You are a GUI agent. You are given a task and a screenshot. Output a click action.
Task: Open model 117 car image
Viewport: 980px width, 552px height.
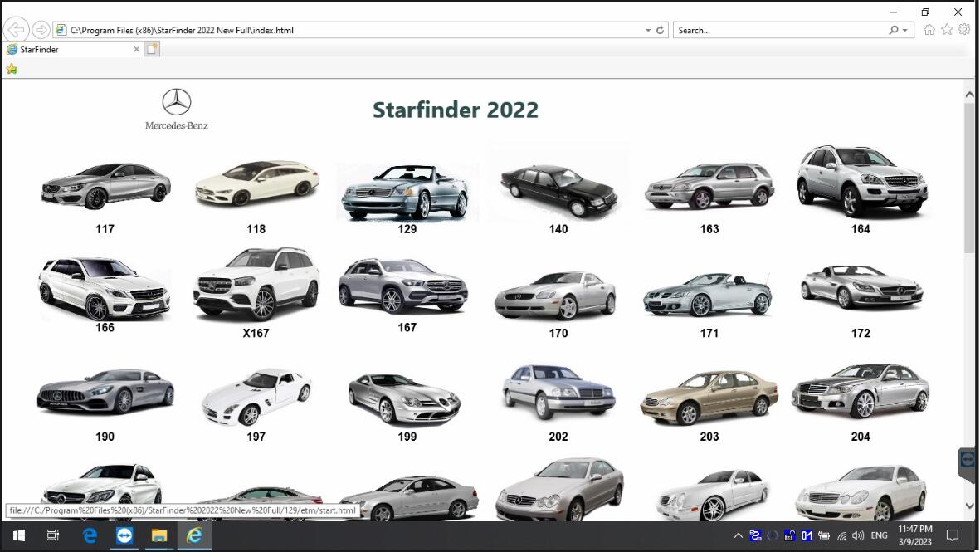105,186
